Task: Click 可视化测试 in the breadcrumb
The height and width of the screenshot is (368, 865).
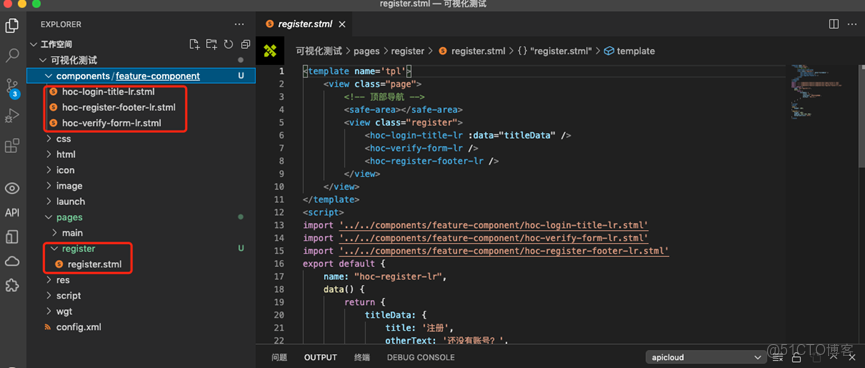Action: pyautogui.click(x=319, y=51)
